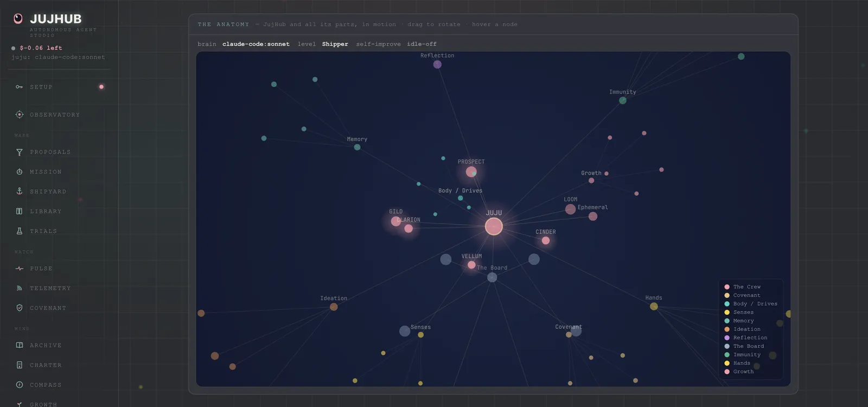Click the $-0.06 left balance
Viewport: 868px width, 407px height.
point(41,48)
